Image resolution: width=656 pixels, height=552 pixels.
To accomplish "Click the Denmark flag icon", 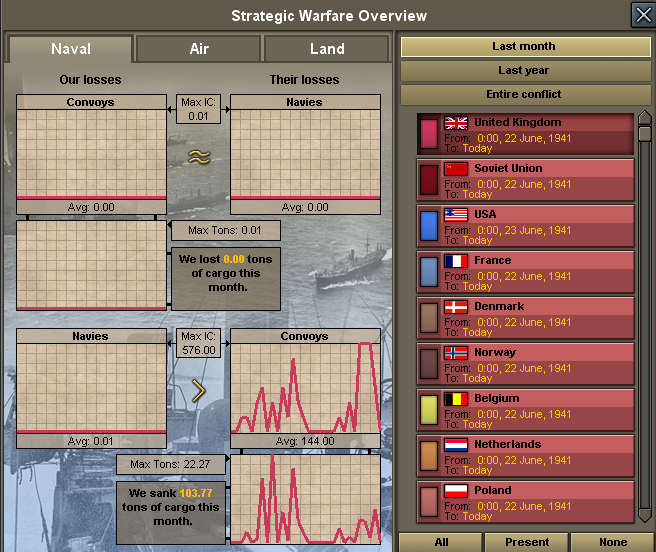I will [456, 307].
